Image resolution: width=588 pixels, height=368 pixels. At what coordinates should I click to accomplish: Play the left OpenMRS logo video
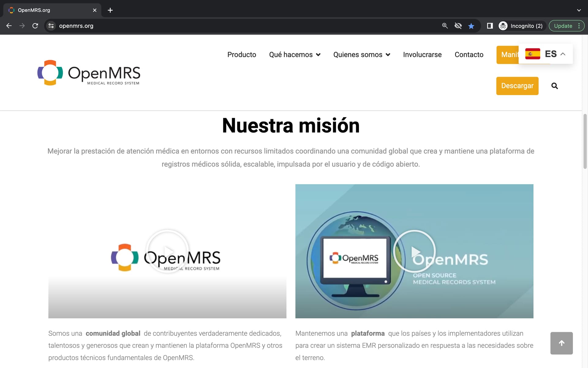pos(167,251)
